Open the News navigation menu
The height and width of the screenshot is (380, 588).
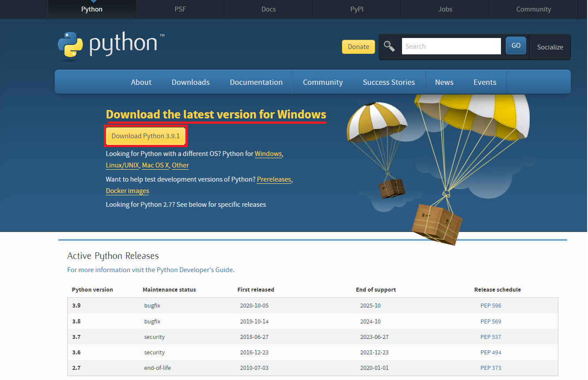444,82
